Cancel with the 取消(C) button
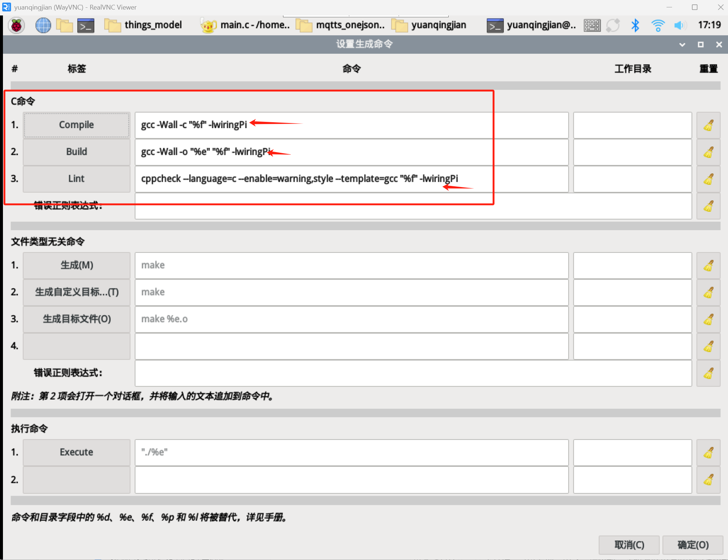The height and width of the screenshot is (560, 728). (x=629, y=545)
